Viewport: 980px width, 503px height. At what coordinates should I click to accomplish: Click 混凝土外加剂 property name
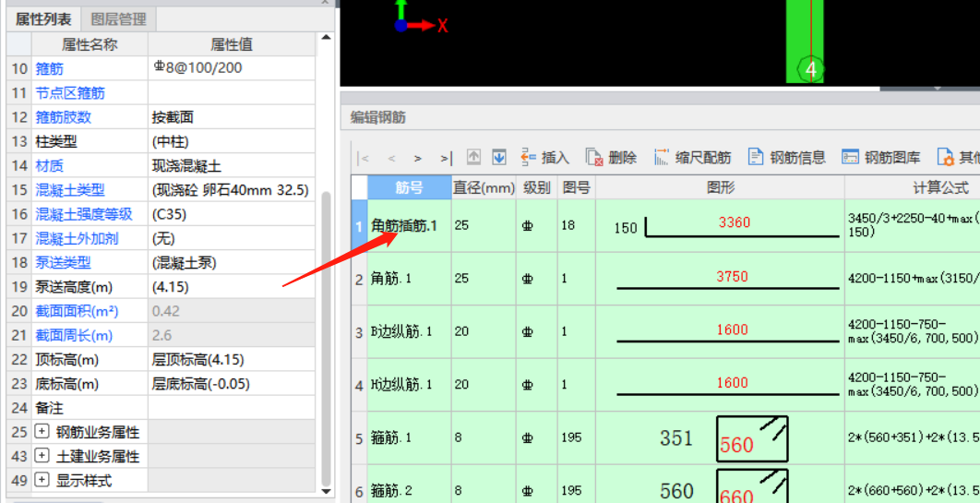coord(77,239)
